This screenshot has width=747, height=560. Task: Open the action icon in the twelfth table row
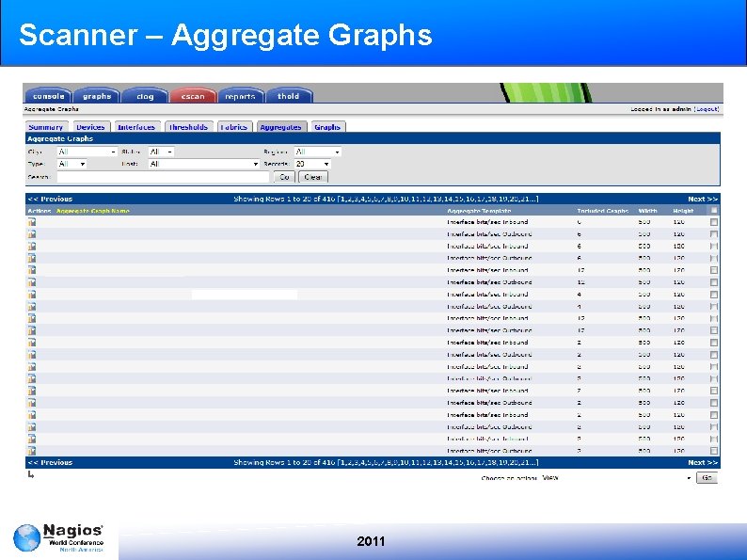(32, 354)
